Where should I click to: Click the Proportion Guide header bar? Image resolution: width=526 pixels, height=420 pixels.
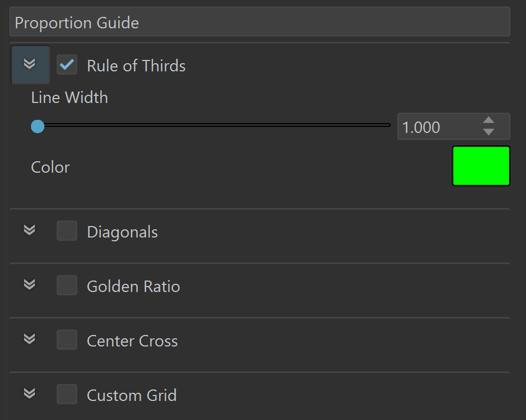point(259,22)
